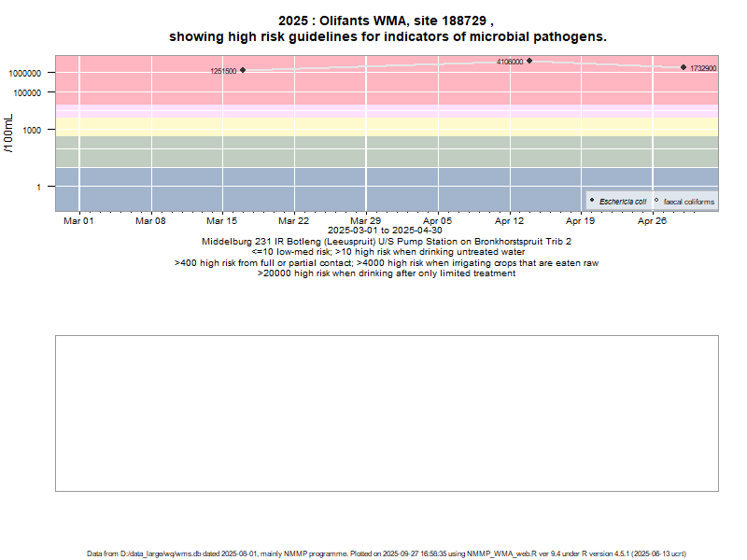The width and height of the screenshot is (747, 560).
Task: Click the yellow risk band
Action: (x=373, y=125)
